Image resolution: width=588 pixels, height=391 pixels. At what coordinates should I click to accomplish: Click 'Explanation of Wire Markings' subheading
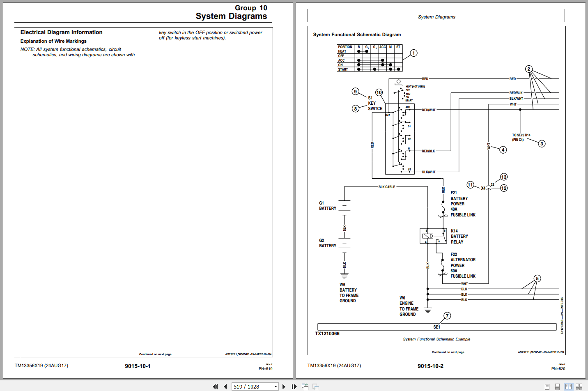coord(53,41)
